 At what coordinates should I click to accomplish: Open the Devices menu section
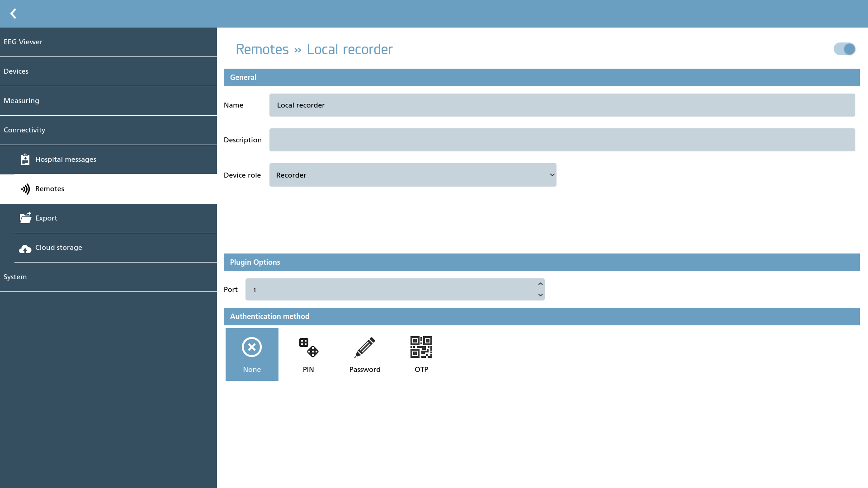(108, 71)
